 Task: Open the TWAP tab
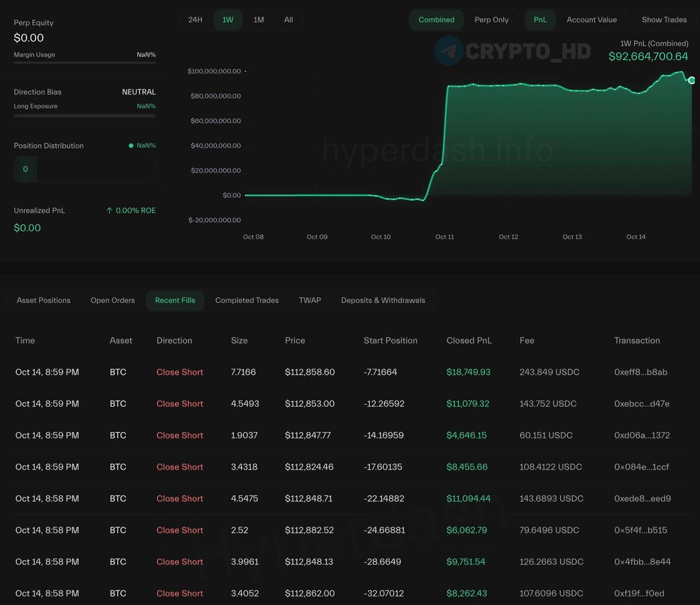click(310, 300)
